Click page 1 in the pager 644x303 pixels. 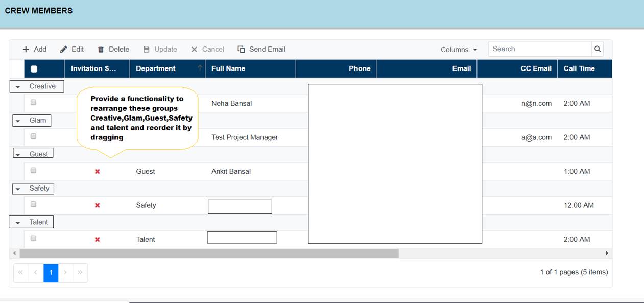(51, 273)
